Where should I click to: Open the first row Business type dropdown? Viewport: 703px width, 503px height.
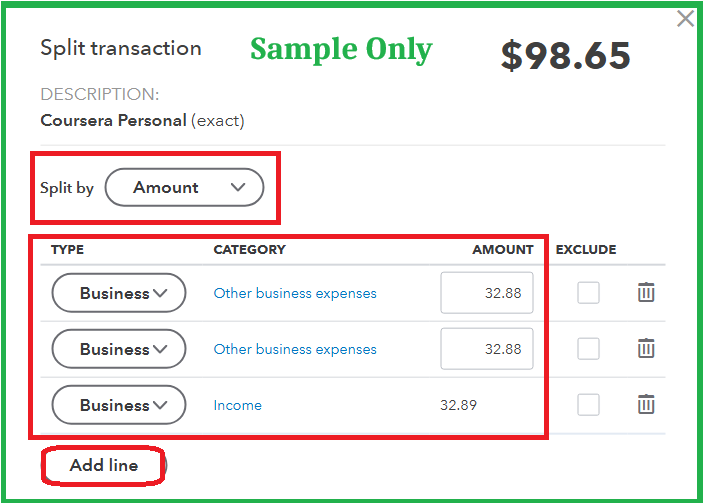pyautogui.click(x=119, y=293)
